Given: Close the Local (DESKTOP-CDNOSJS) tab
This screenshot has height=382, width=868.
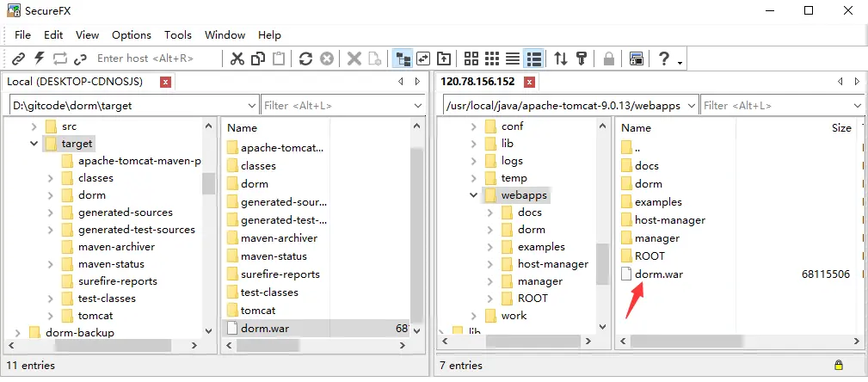Looking at the screenshot, I should [x=165, y=83].
